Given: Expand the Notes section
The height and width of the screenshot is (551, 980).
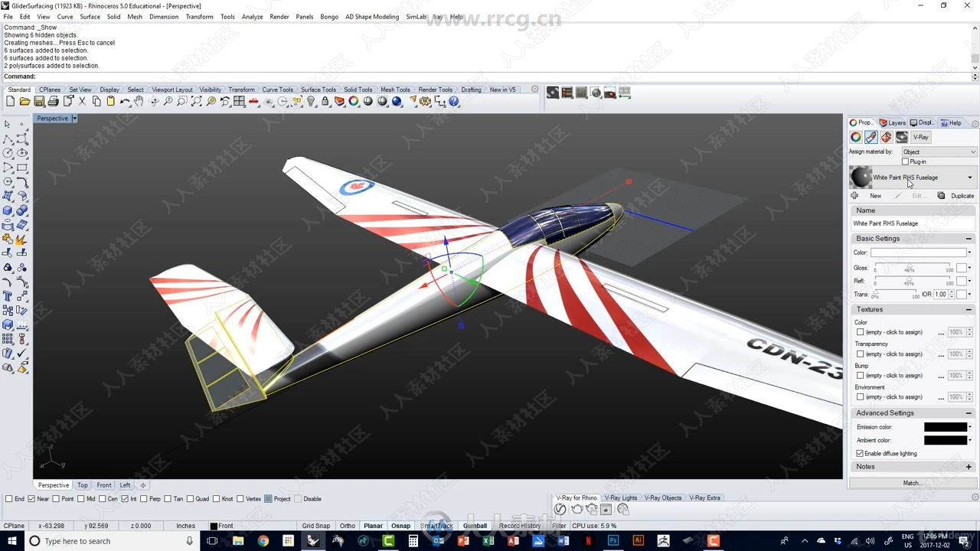Looking at the screenshot, I should [969, 467].
